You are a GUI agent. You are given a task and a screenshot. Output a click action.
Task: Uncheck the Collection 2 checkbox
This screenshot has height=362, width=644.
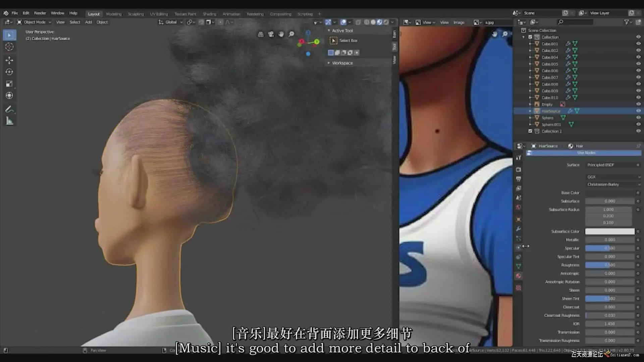pos(530,131)
